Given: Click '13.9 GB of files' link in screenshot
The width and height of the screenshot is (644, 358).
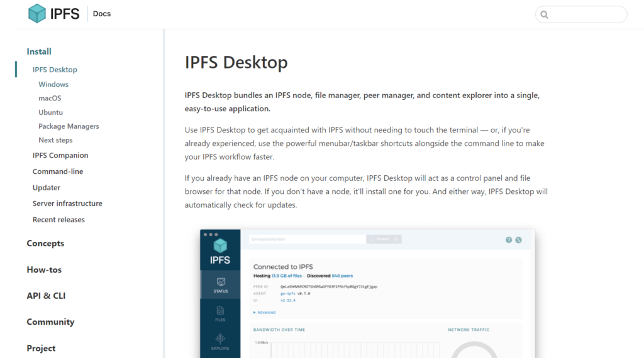Looking at the screenshot, I should 286,276.
